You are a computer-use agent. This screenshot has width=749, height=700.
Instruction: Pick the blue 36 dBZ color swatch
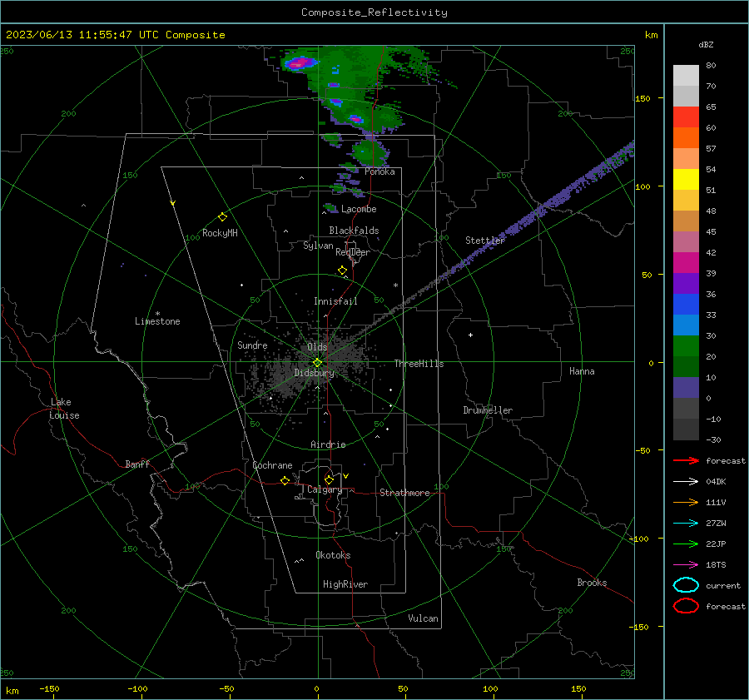coord(686,304)
